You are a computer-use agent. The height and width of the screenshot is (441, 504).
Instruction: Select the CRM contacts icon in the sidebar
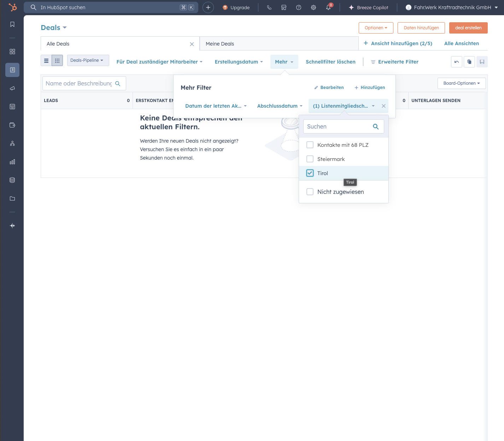[x=12, y=70]
